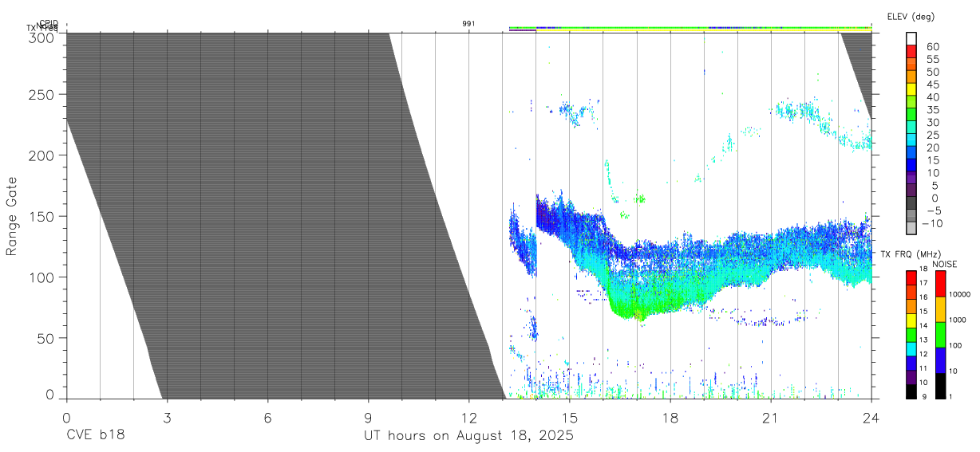Click the '24' UT hour tick label
The height and width of the screenshot is (452, 980).
[871, 418]
